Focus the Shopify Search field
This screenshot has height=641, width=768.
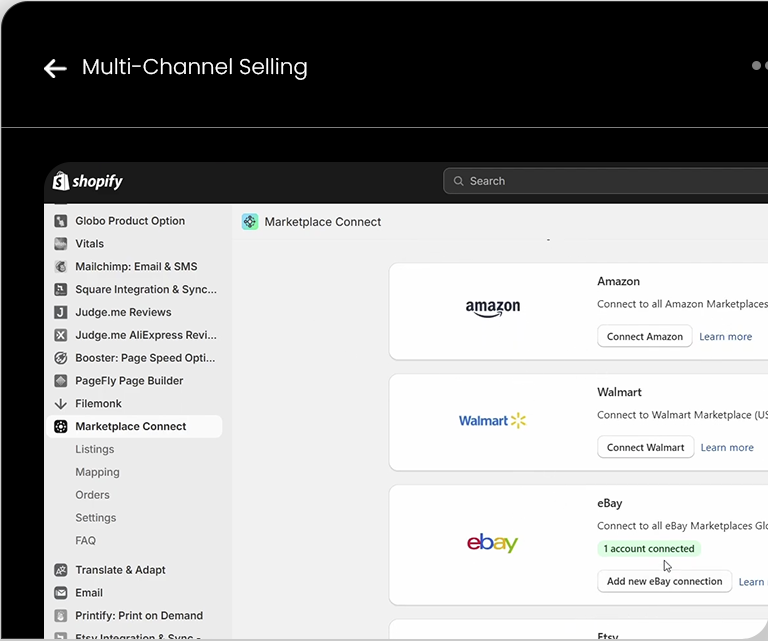[x=605, y=181]
